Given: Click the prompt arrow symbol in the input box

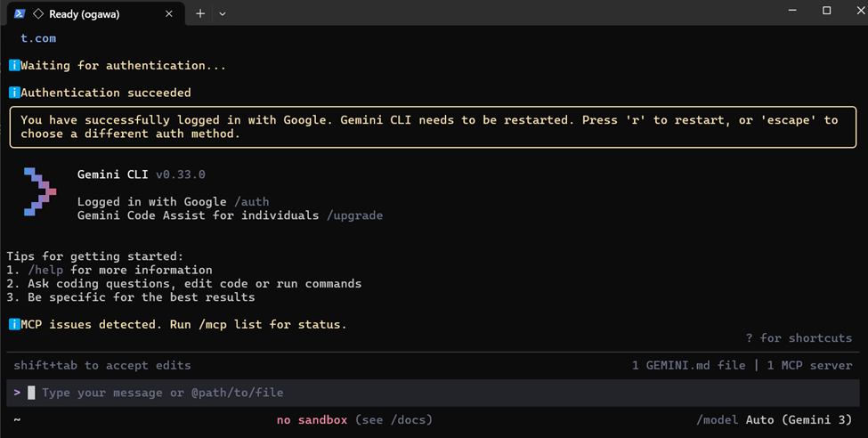Looking at the screenshot, I should coord(17,393).
